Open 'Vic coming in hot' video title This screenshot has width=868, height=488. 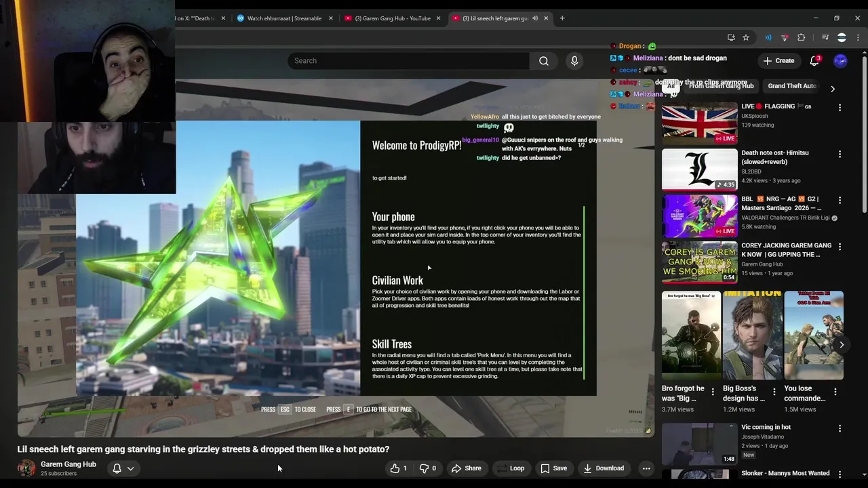click(x=766, y=428)
